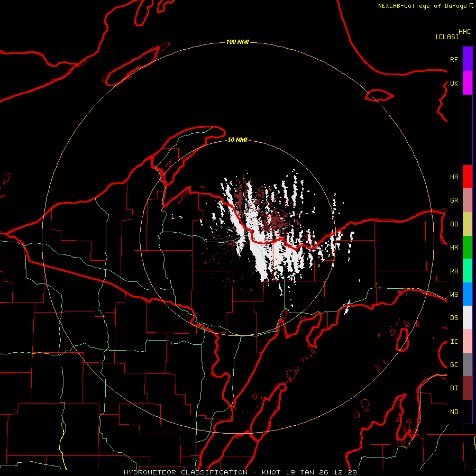Click the HA legend label
Screen dimensions: 476x476
tap(454, 177)
